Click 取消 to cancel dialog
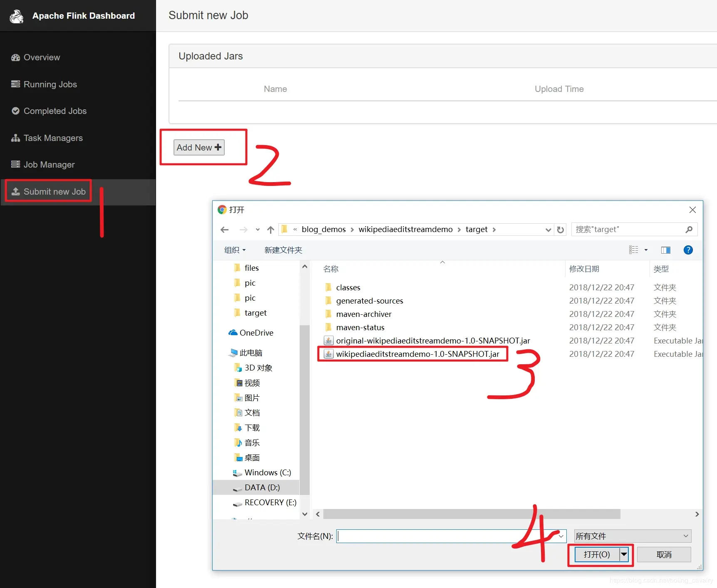The width and height of the screenshot is (717, 588). pyautogui.click(x=664, y=554)
